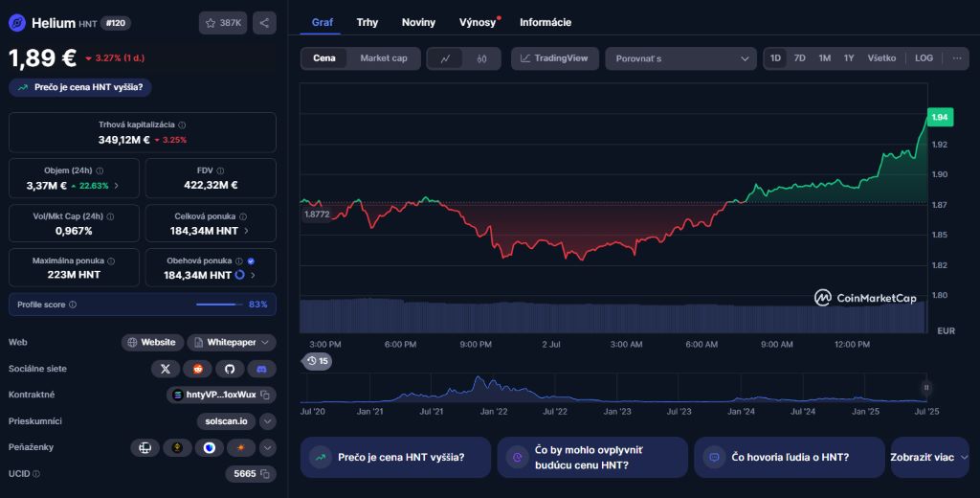980x498 pixels.
Task: Click the verified badge next to Obehová ponuka
Action: pyautogui.click(x=251, y=260)
